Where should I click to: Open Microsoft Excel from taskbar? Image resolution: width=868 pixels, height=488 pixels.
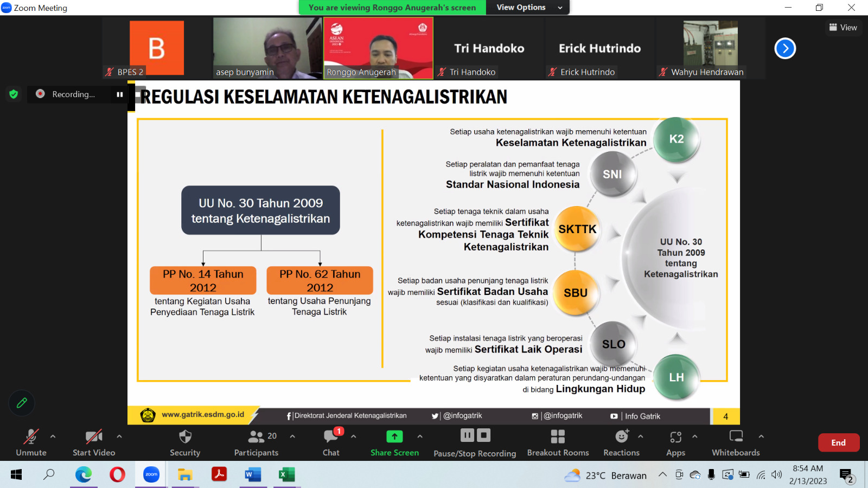pyautogui.click(x=286, y=475)
